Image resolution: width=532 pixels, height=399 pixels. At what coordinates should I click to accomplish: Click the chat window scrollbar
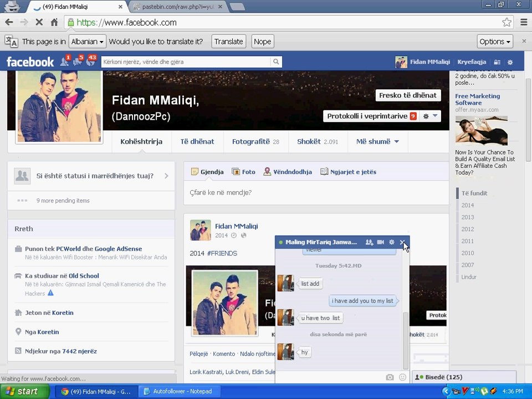[x=405, y=340]
